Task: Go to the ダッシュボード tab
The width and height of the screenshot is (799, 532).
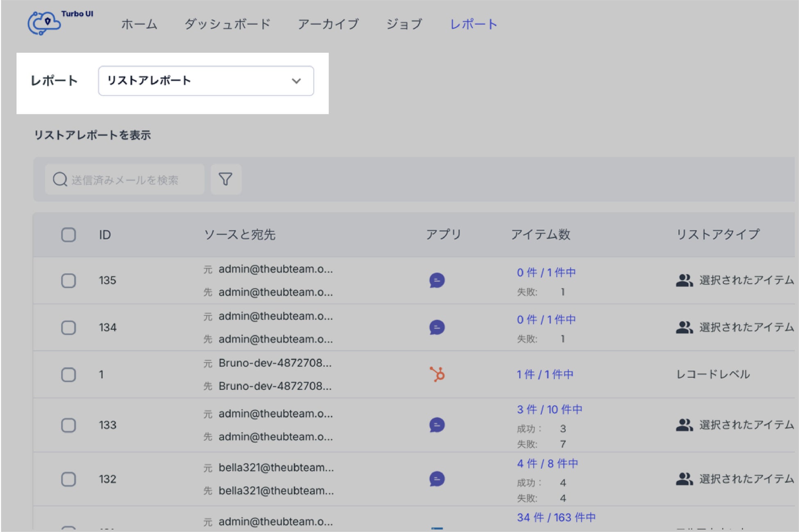Action: point(227,24)
